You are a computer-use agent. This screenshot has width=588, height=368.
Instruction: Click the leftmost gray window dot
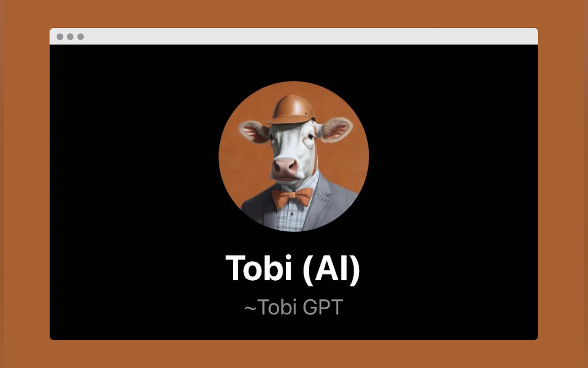pos(60,37)
